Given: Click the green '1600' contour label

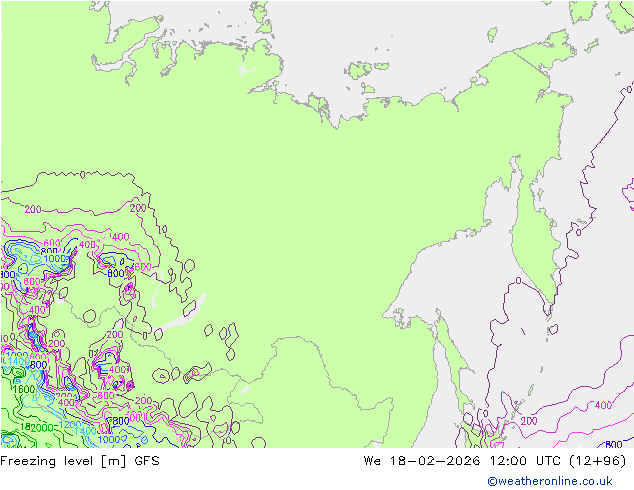Looking at the screenshot, I should point(24,389).
